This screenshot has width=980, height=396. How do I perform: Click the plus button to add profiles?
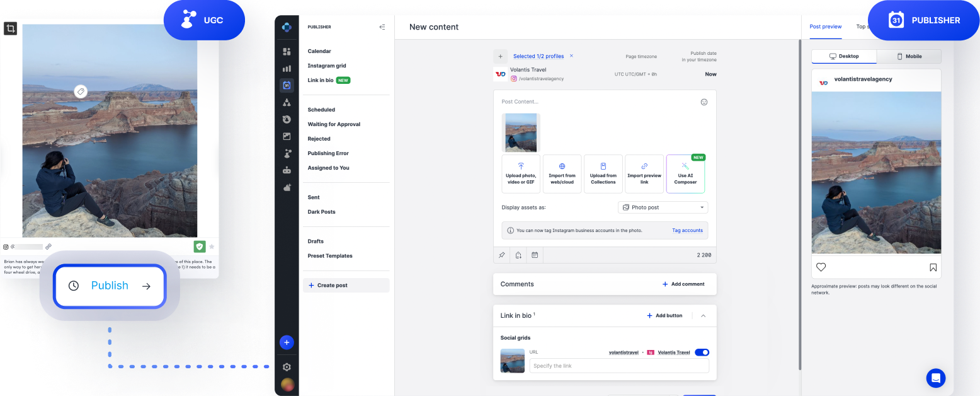(500, 56)
